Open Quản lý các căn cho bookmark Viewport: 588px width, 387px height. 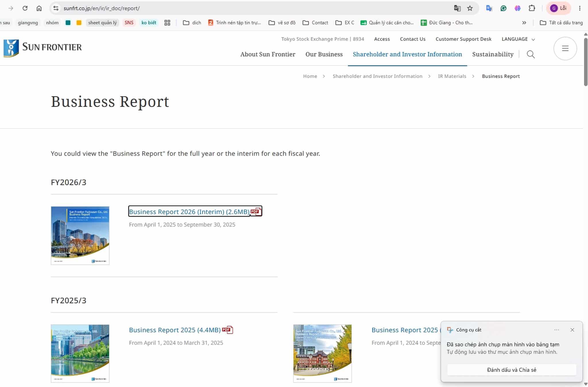pos(387,23)
